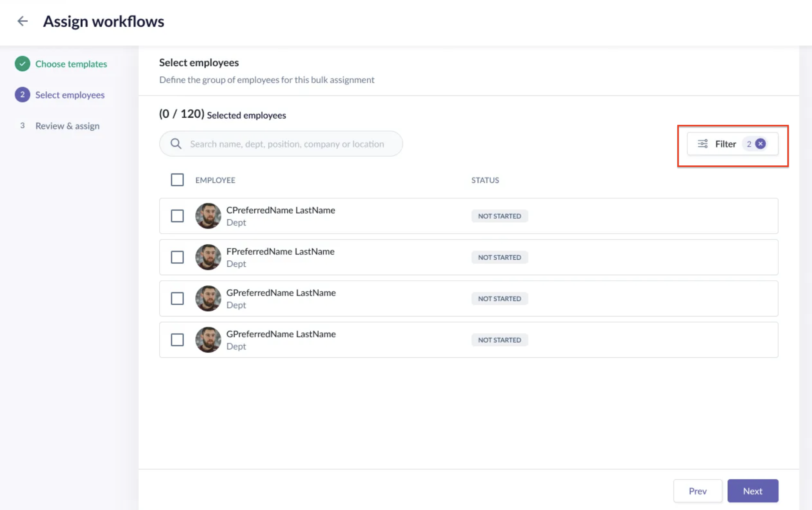This screenshot has width=812, height=510.
Task: Click the filter sliders icon
Action: tap(703, 144)
